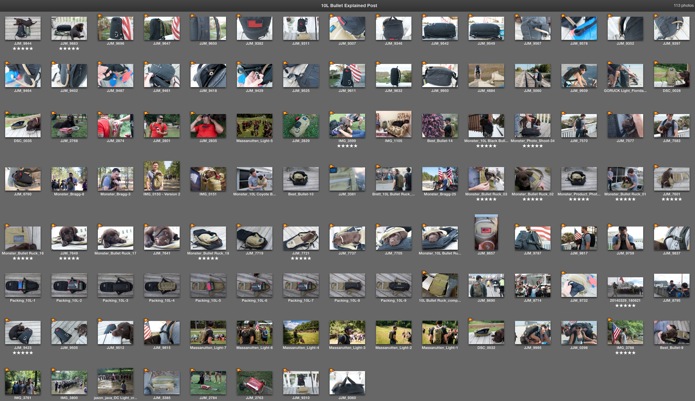Select the Massanutten_Light-1 thumbnail

440,333
